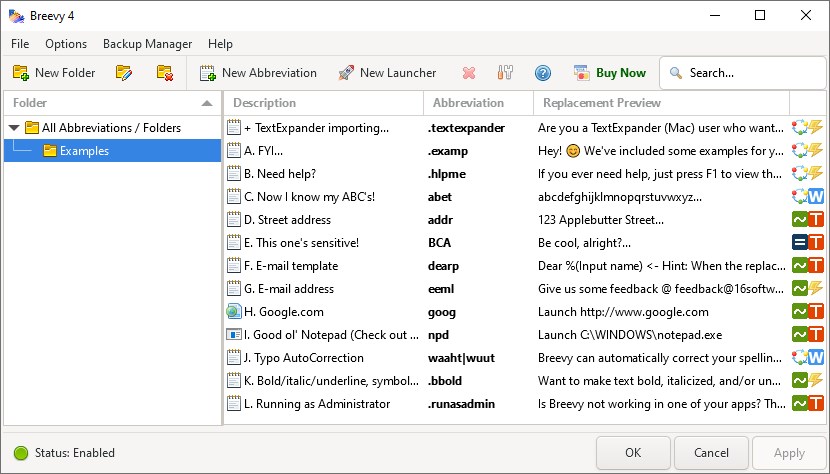Viewport: 830px width, 474px height.
Task: Click the red X delete item icon
Action: (x=468, y=73)
